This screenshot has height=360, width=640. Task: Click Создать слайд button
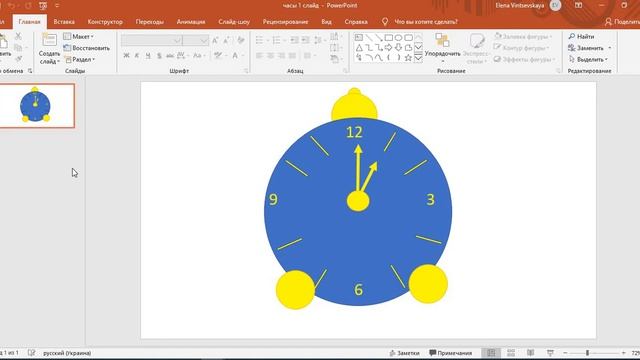49,49
